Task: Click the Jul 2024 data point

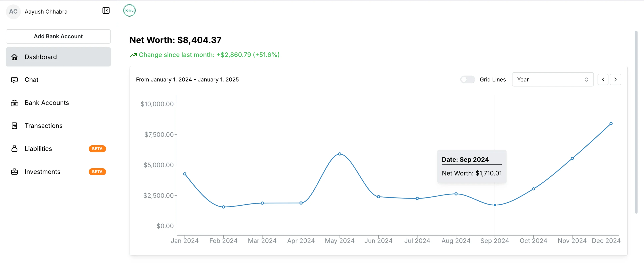Action: [x=417, y=198]
